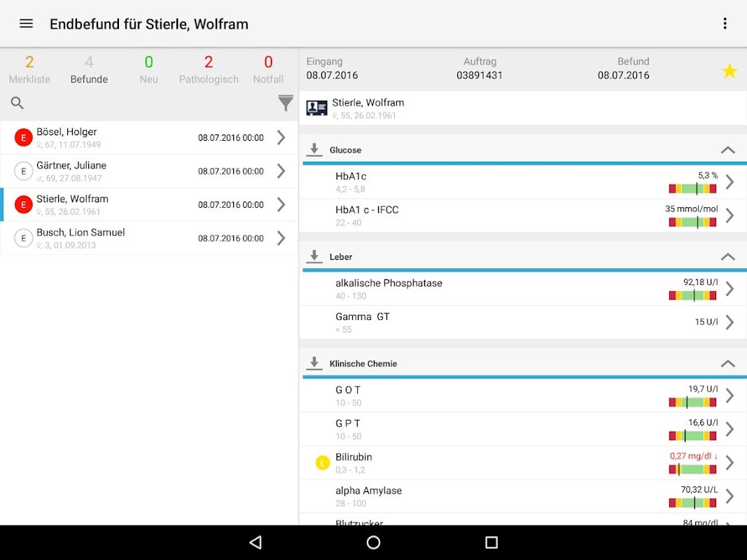This screenshot has height=560, width=747.
Task: Open Gamma GT detail chevron
Action: (x=729, y=323)
